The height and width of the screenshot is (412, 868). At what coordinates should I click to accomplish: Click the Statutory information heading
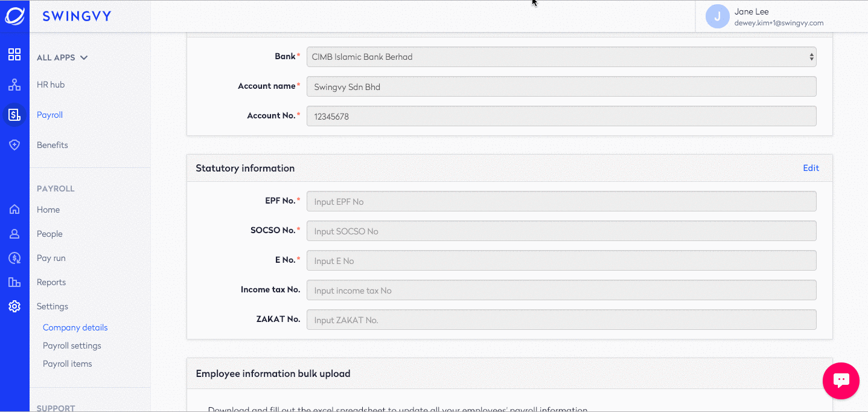[245, 168]
